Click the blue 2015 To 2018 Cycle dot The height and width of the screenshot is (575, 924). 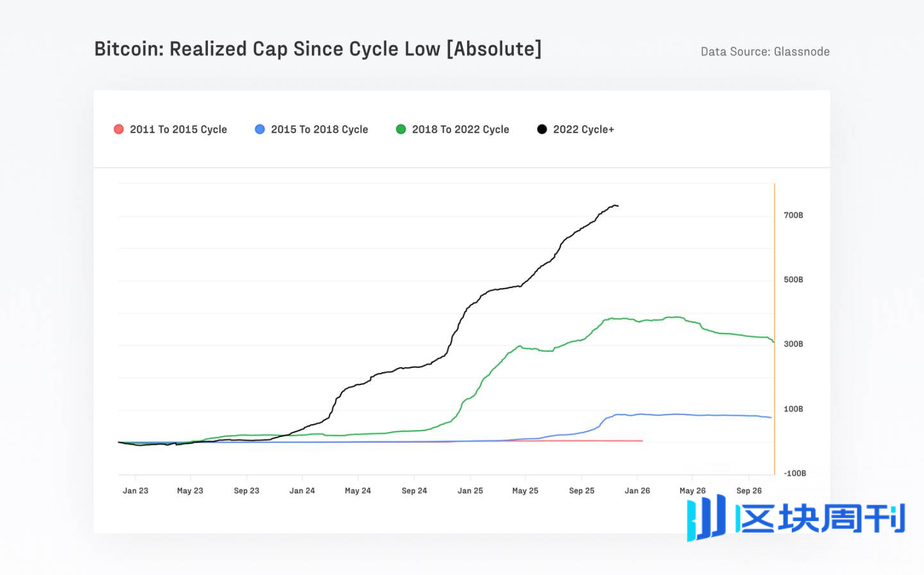(260, 129)
